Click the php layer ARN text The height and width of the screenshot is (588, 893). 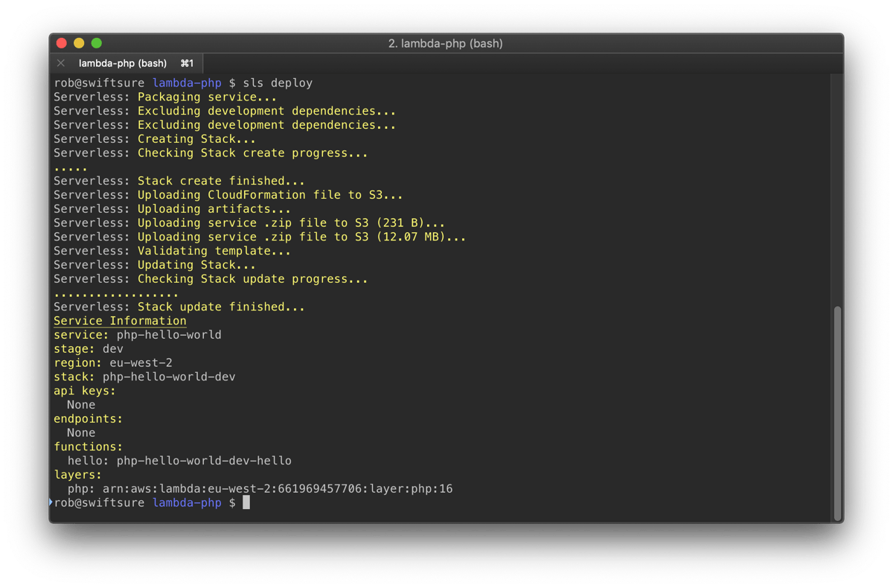tap(278, 489)
